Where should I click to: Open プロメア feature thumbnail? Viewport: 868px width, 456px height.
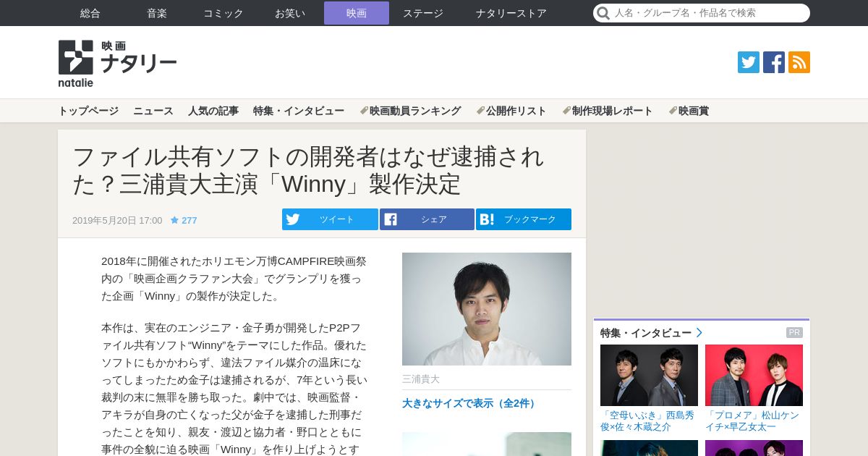point(754,375)
